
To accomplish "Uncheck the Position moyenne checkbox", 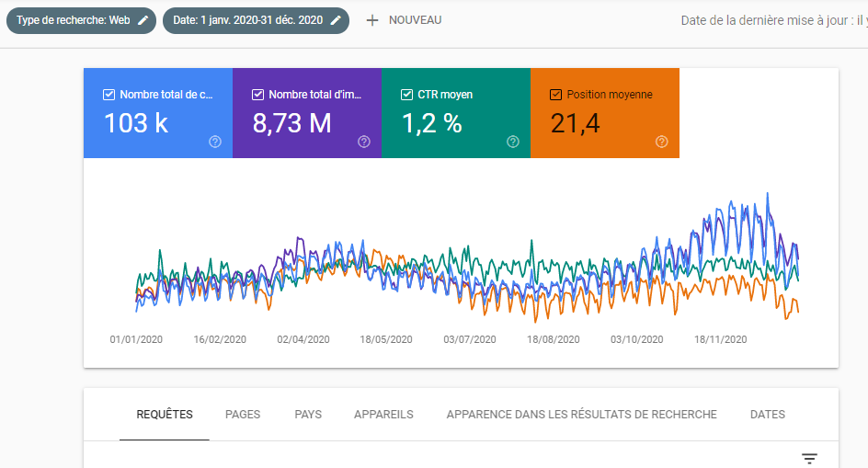I will 555,95.
